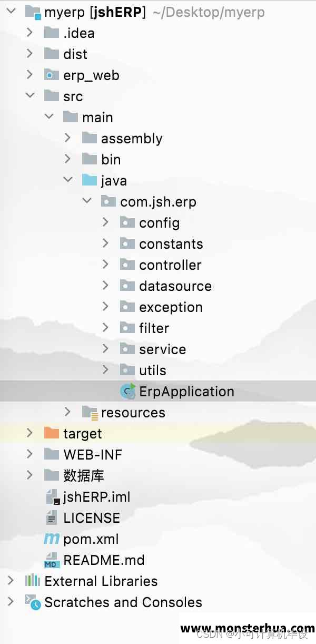Collapse the com.jsh.erp package arrow
316x644 pixels.
click(87, 201)
